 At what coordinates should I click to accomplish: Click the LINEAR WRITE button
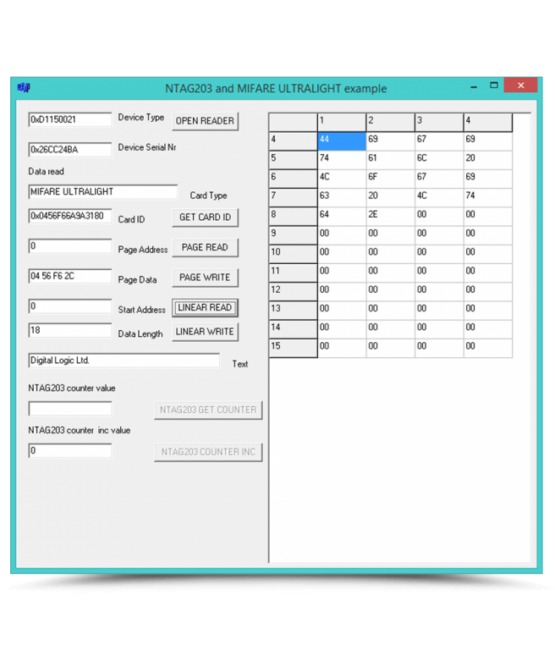coord(205,332)
